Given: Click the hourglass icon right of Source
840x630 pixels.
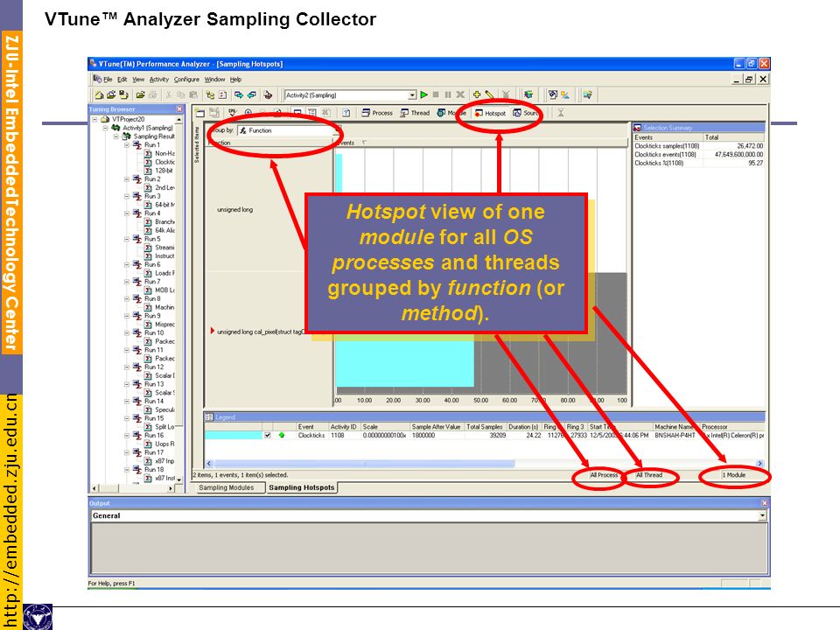Looking at the screenshot, I should (561, 113).
